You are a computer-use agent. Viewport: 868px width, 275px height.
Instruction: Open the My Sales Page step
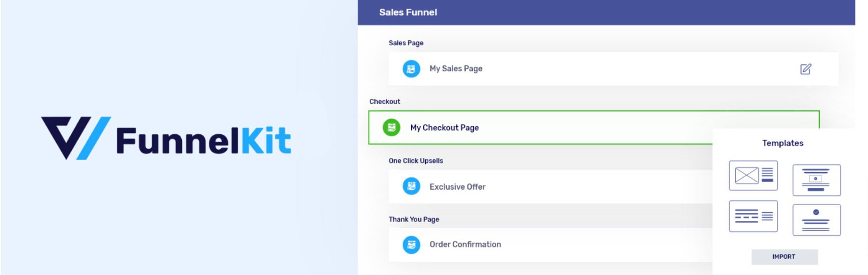pos(456,69)
